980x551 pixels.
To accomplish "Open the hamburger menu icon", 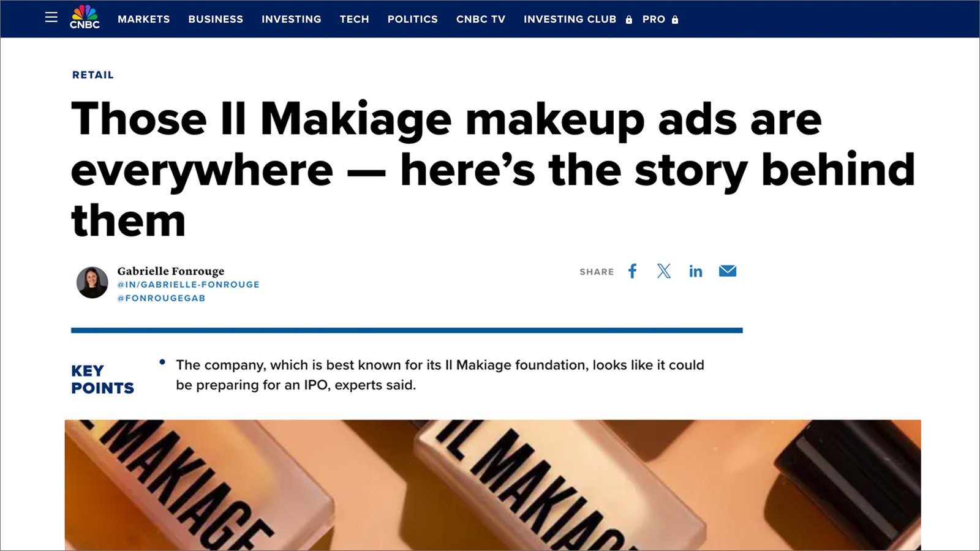I will pyautogui.click(x=51, y=17).
